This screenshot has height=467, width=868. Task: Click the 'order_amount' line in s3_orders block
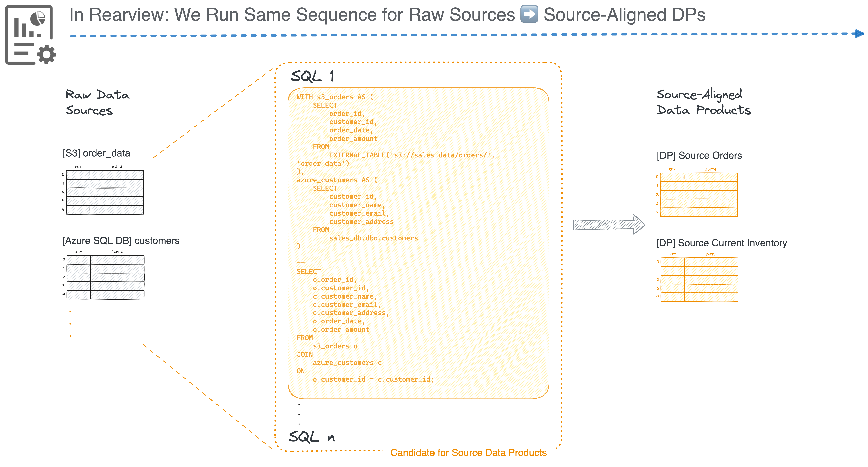(x=353, y=139)
